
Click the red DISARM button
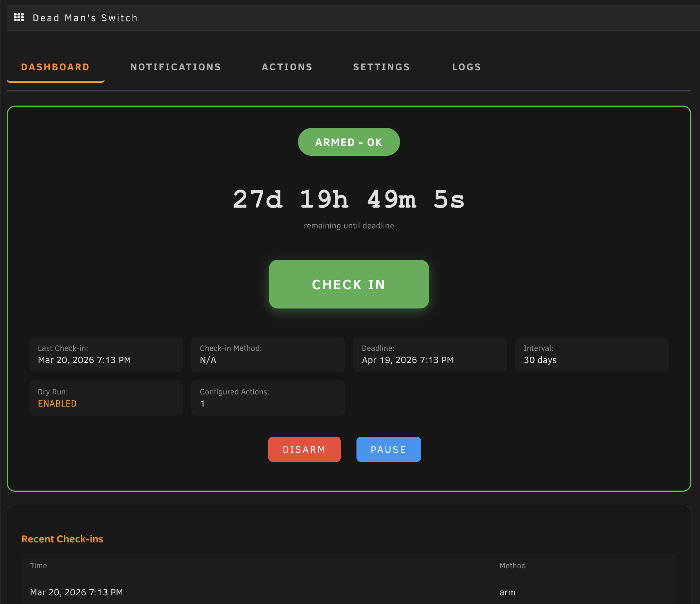304,449
